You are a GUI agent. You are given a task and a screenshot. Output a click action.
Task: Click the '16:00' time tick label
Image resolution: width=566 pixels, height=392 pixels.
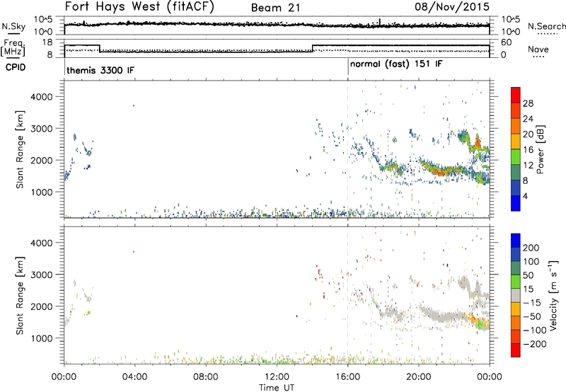pos(347,377)
